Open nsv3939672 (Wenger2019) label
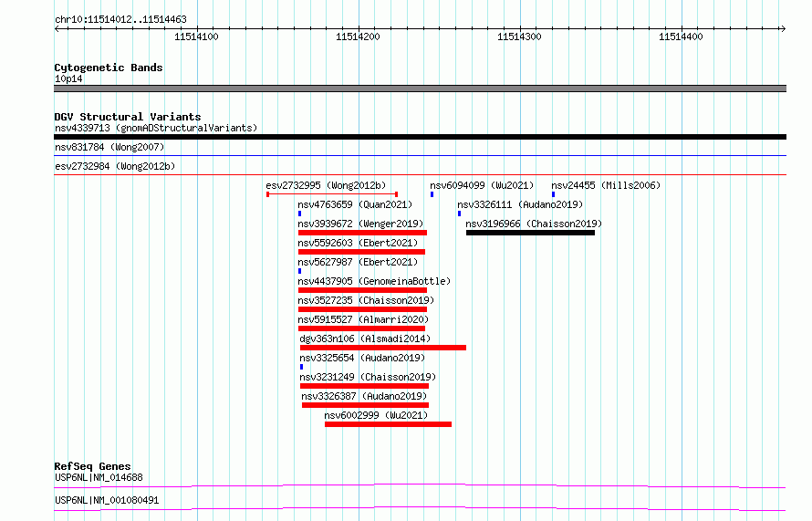 pos(360,224)
